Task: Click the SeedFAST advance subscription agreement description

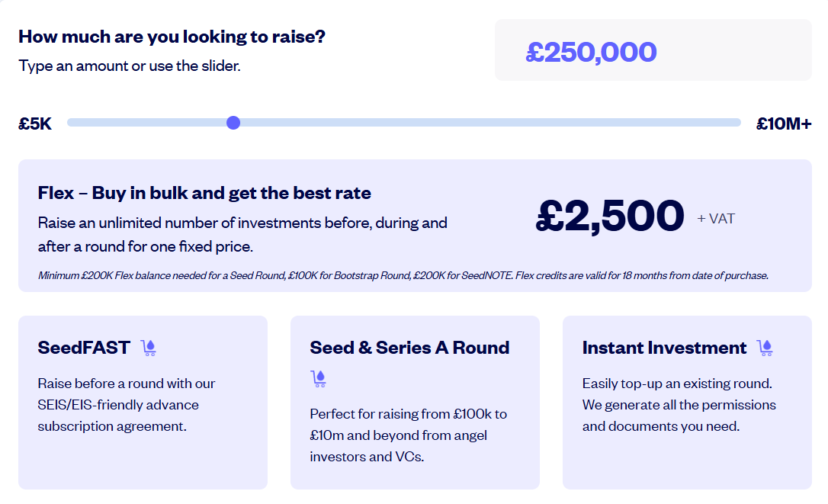Action: tap(127, 405)
